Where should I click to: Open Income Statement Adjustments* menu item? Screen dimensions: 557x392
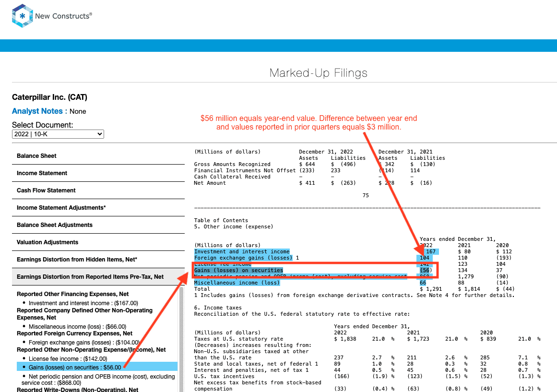(x=98, y=208)
